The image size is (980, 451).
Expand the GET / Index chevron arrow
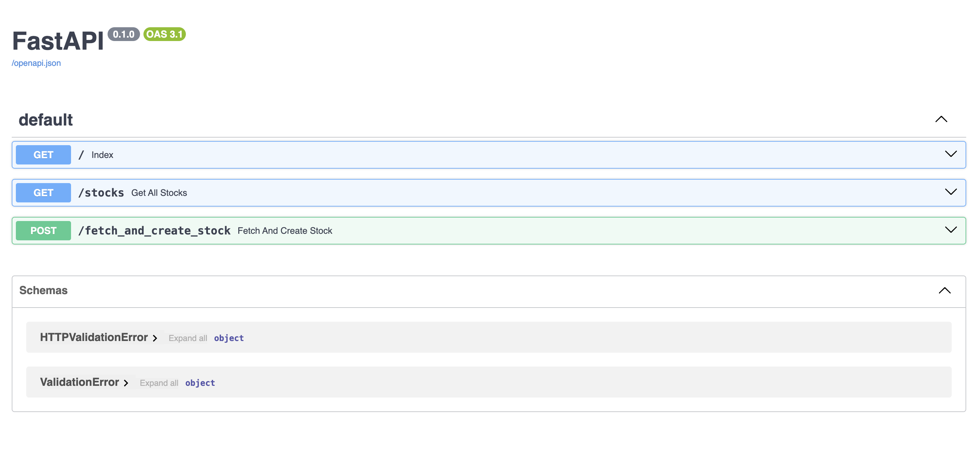pyautogui.click(x=950, y=154)
